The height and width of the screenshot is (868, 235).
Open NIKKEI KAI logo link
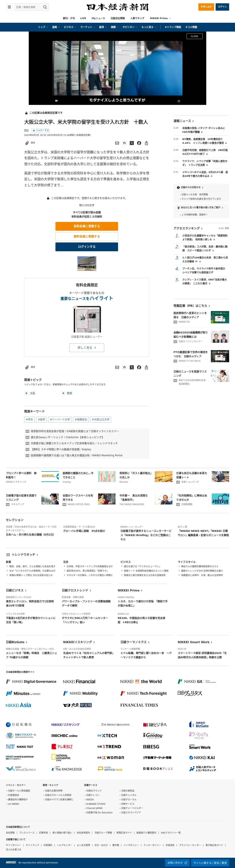tap(202, 757)
